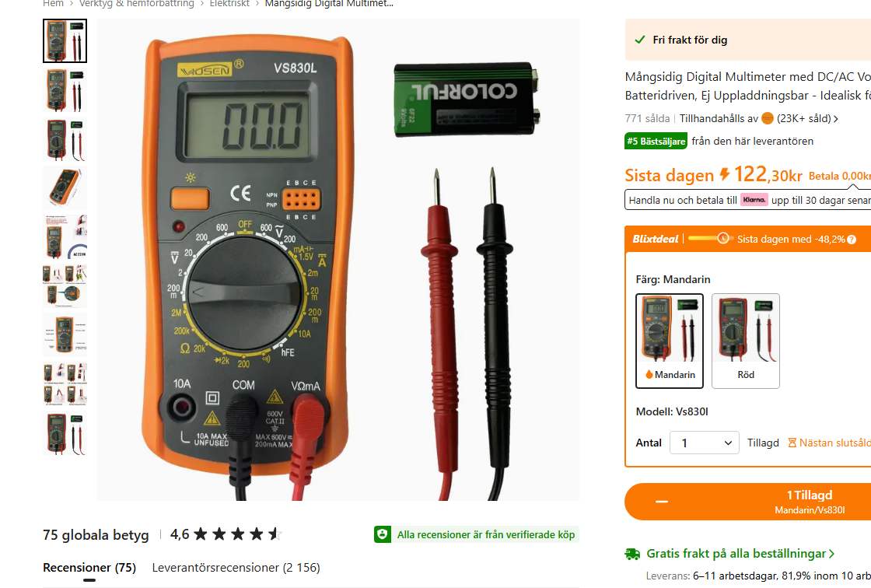Open the Antal quantity dropdown
This screenshot has height=588, width=871.
[x=705, y=443]
